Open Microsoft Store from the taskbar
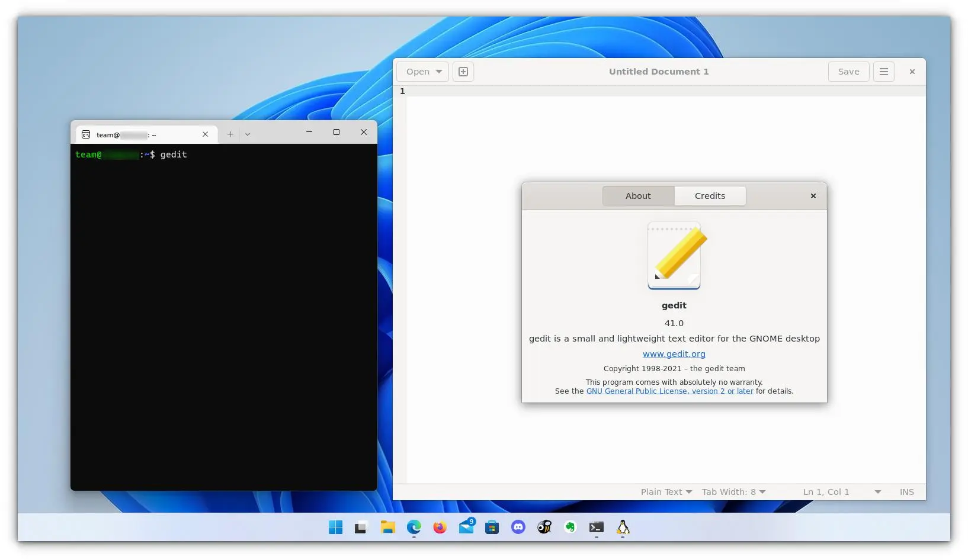 492,527
